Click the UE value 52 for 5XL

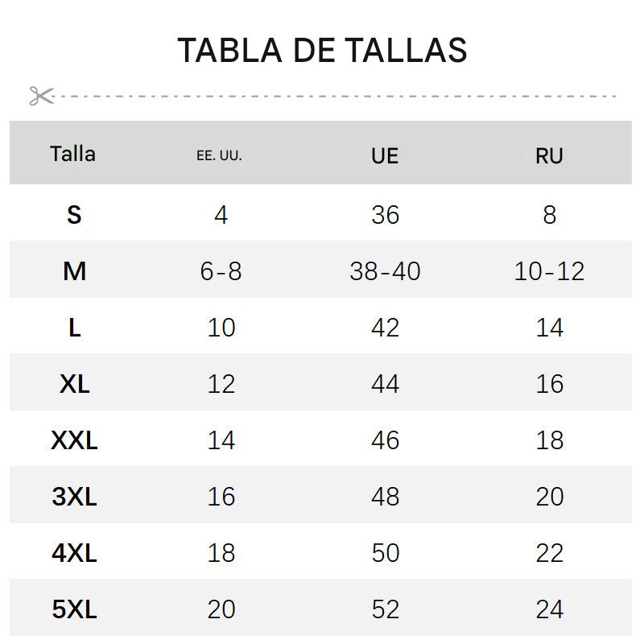point(386,609)
